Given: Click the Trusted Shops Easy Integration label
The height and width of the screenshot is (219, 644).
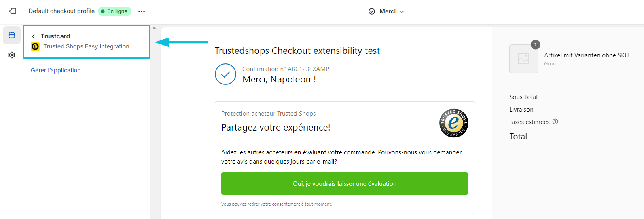Looking at the screenshot, I should 87,46.
